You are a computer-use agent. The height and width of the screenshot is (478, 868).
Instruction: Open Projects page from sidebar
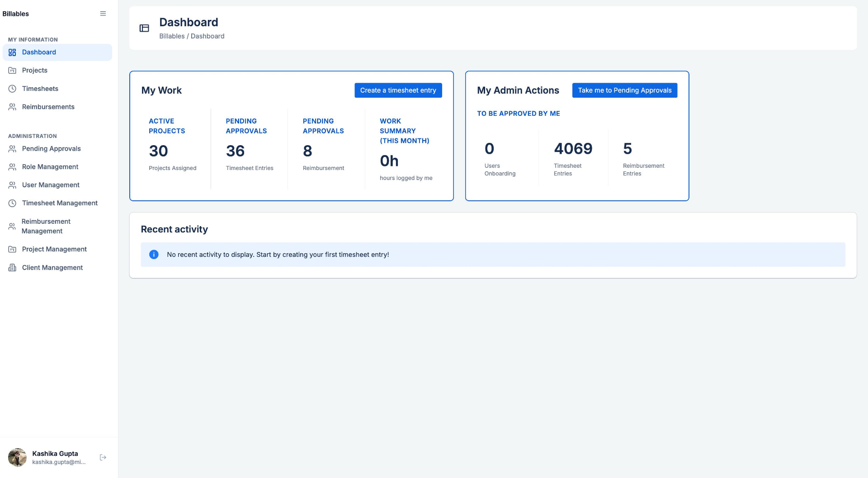pos(57,71)
